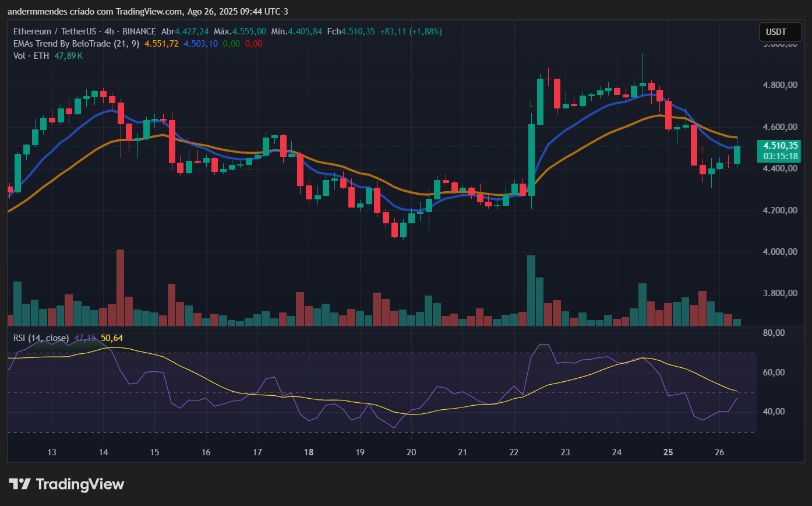The width and height of the screenshot is (812, 506).
Task: Select the RSI (14, close) legend label
Action: click(41, 338)
